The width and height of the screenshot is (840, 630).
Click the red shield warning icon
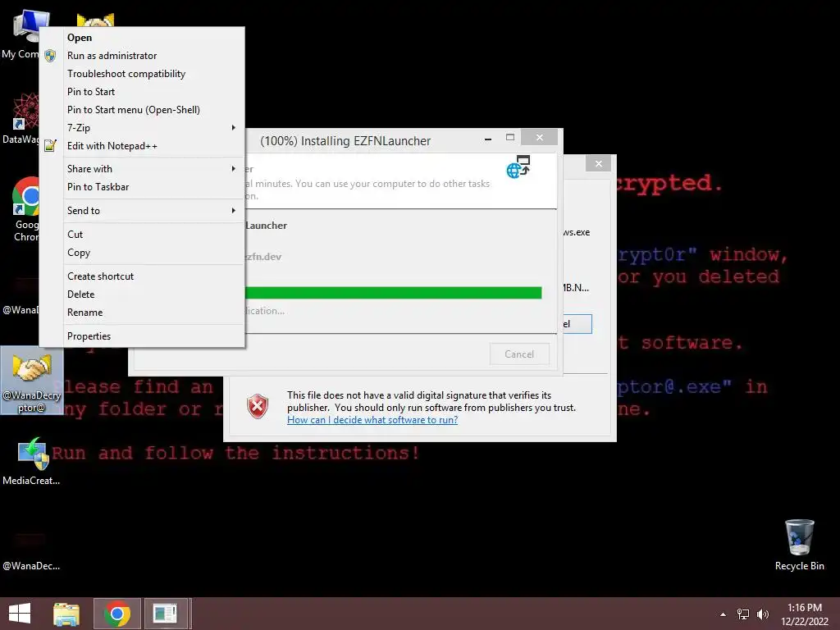(x=258, y=407)
